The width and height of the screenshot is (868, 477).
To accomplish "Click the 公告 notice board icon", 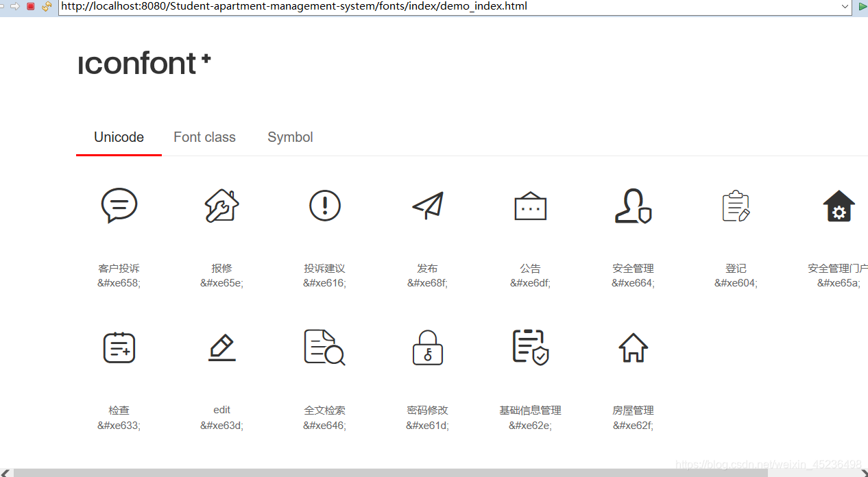I will coord(531,206).
